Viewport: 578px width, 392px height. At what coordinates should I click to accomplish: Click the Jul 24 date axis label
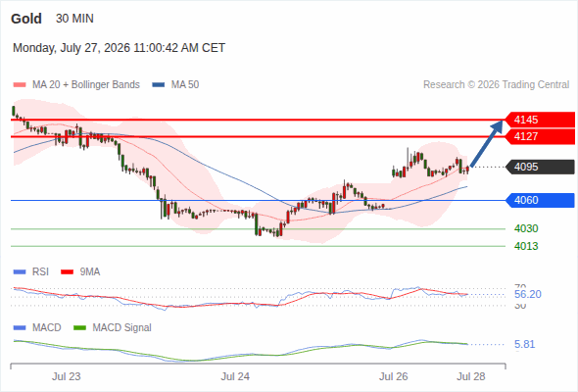[235, 376]
